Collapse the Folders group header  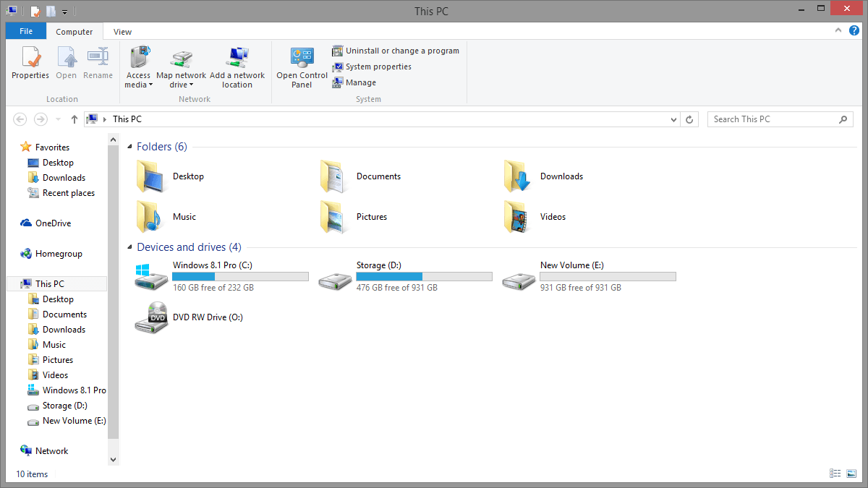coord(130,147)
